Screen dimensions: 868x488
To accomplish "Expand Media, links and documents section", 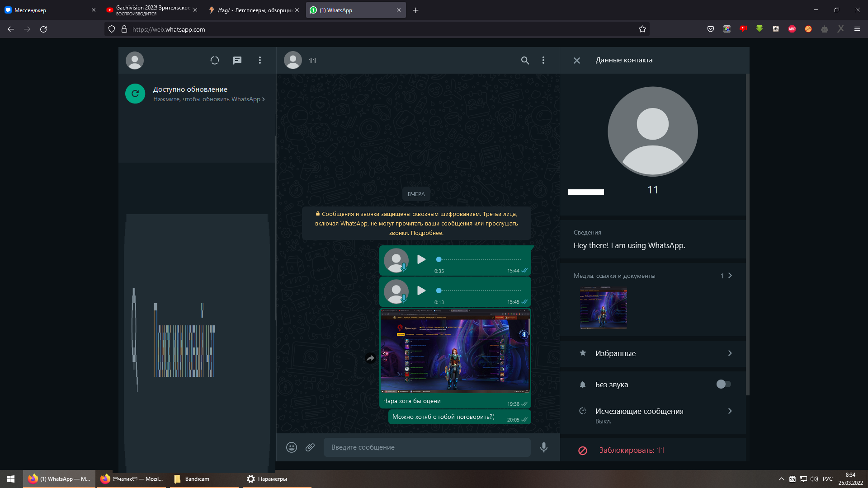I will point(653,276).
